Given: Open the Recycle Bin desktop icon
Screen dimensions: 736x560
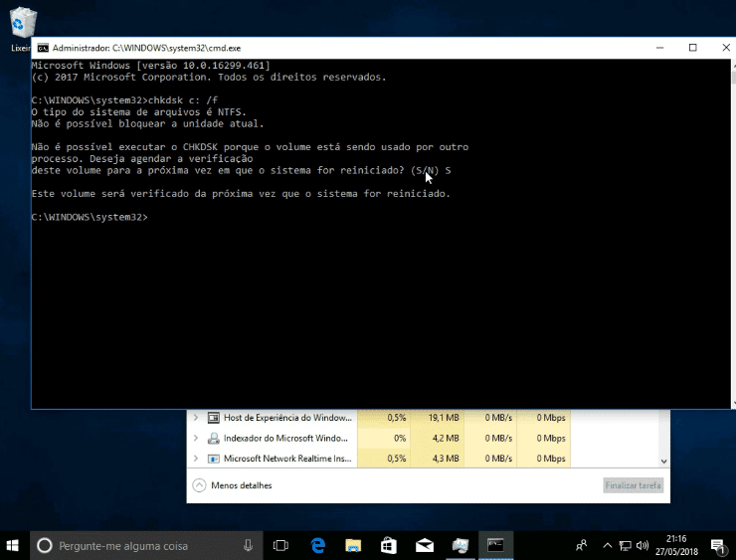Looking at the screenshot, I should click(23, 23).
